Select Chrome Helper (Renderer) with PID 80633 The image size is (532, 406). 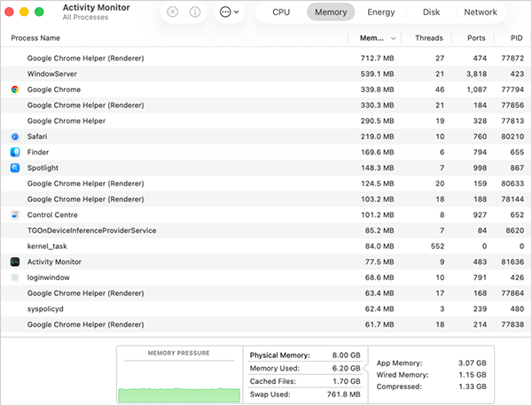[x=266, y=183]
